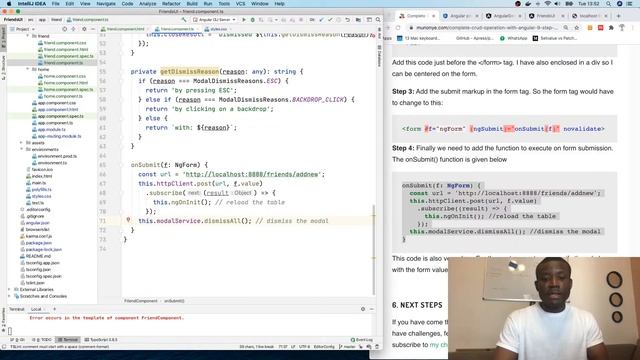Open Project panel gear settings
This screenshot has height=360, width=640.
[x=84, y=29]
